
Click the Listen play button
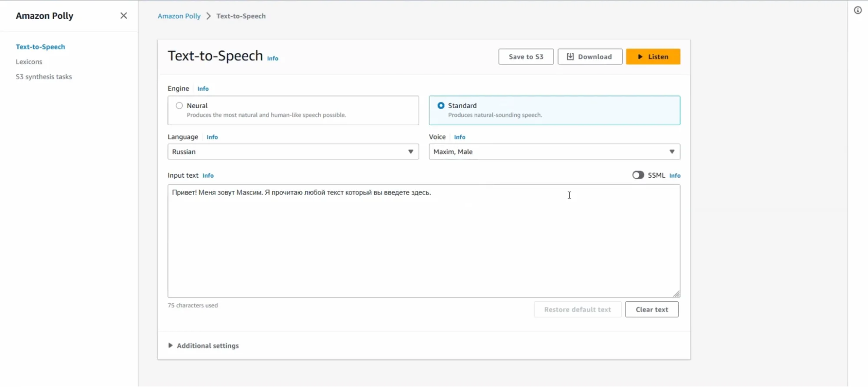653,56
